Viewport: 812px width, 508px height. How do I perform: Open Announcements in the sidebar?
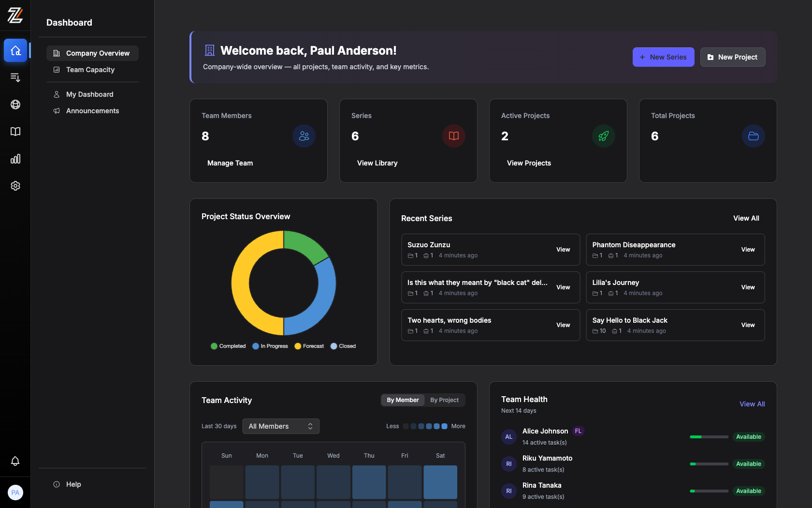tap(92, 111)
